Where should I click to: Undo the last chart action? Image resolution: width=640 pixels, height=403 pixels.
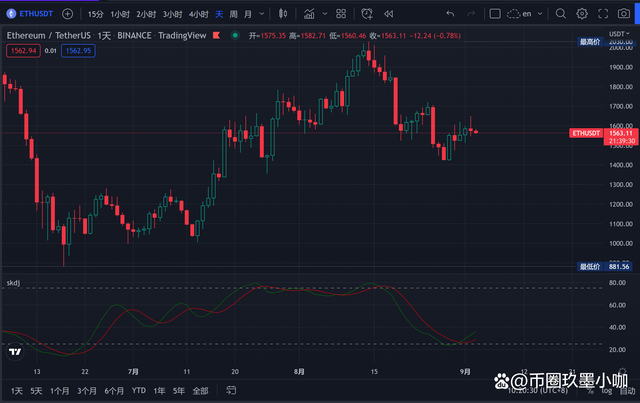[x=450, y=14]
